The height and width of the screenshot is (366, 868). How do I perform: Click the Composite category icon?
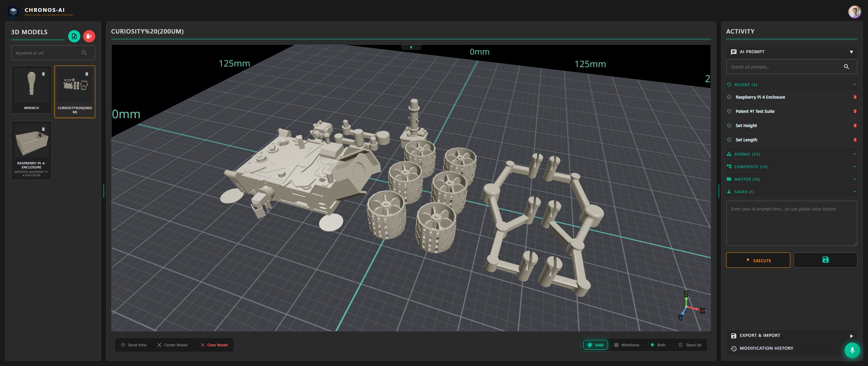(729, 167)
